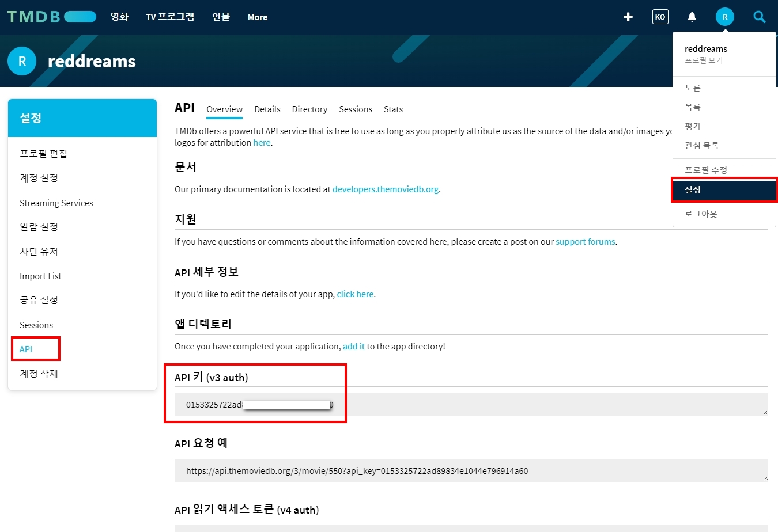Choose 토론 from user dropdown
Image resolution: width=778 pixels, height=532 pixels.
693,88
